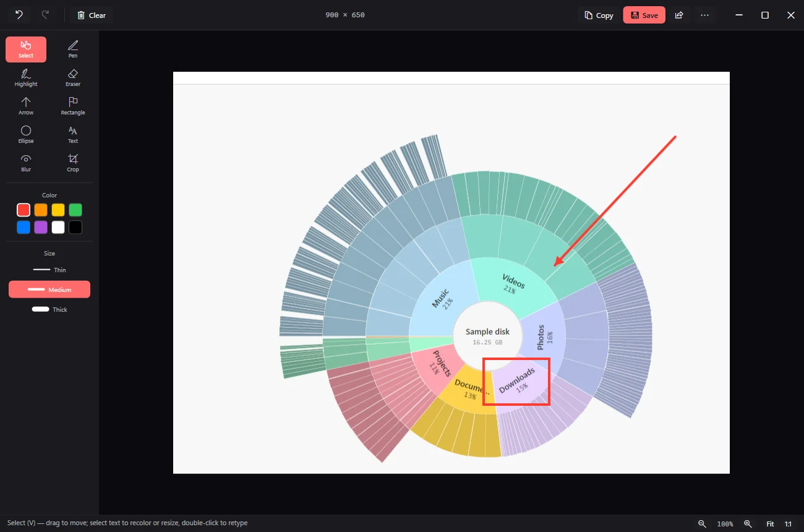Select the Arrow tool

[x=26, y=106]
